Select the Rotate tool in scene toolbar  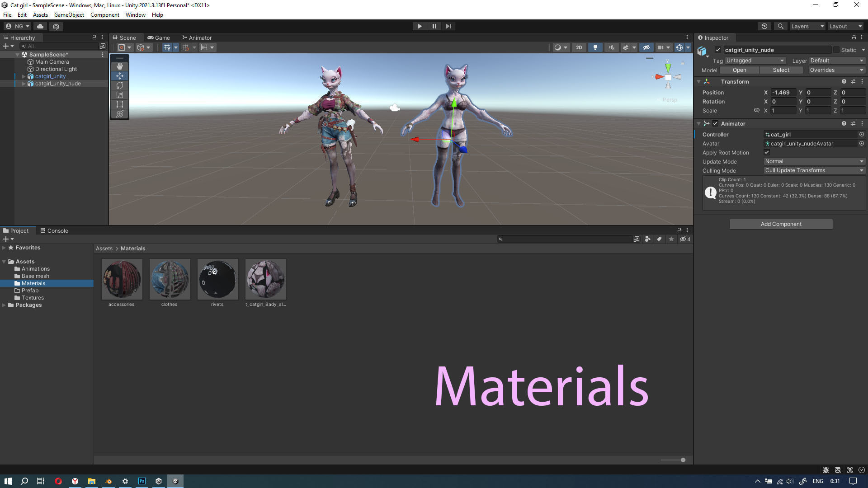tap(120, 85)
